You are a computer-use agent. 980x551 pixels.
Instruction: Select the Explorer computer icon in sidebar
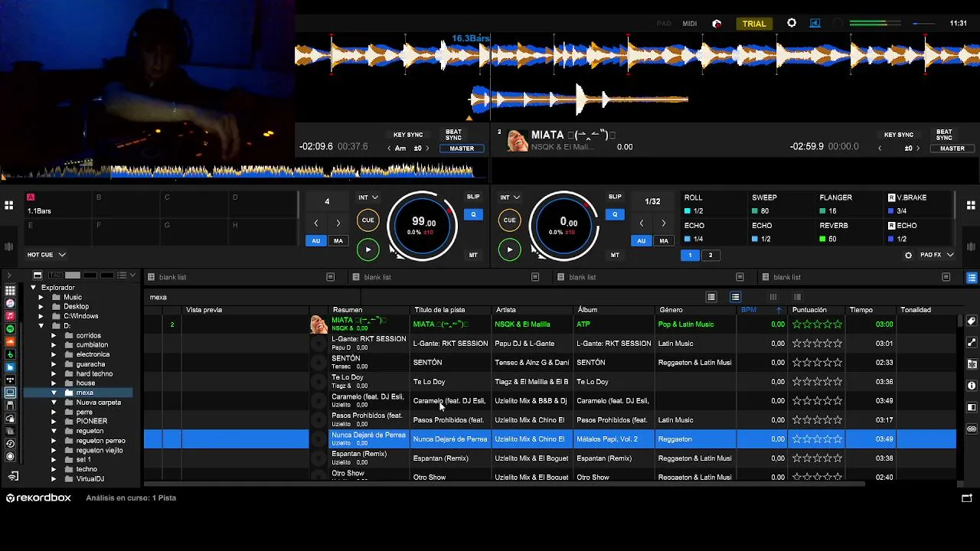click(10, 393)
